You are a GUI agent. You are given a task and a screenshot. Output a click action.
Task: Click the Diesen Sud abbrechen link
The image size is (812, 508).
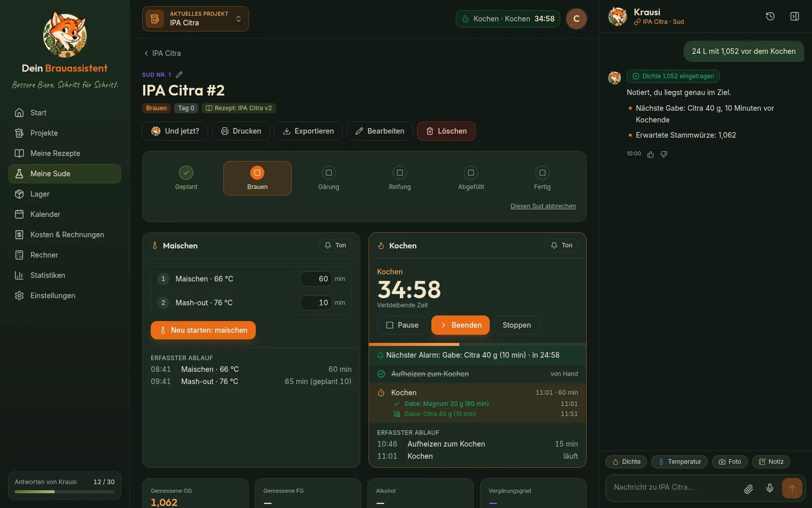(x=543, y=206)
